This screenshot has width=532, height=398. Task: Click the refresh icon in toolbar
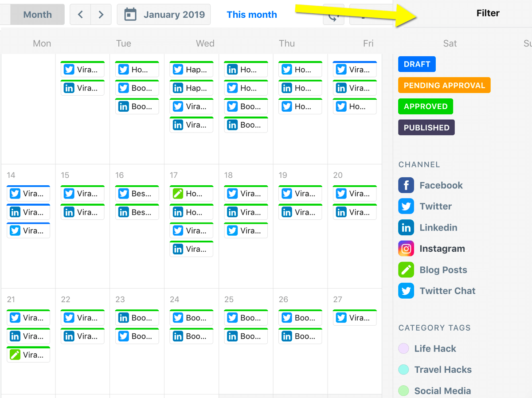pos(334,15)
